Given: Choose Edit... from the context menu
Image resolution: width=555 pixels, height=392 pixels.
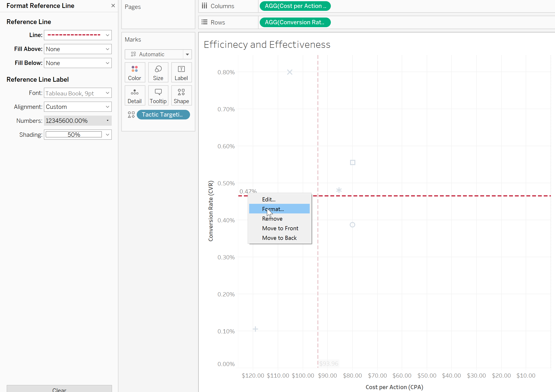Looking at the screenshot, I should tap(279, 199).
